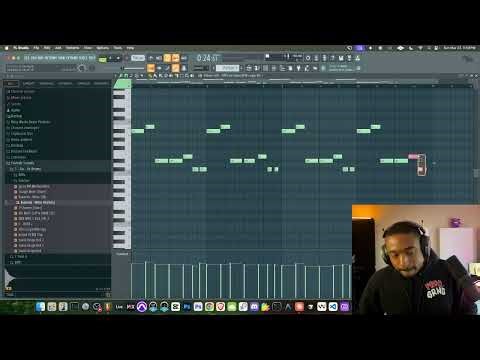Click the Control label of the velocity lane
This screenshot has width=480, height=360.
(122, 254)
